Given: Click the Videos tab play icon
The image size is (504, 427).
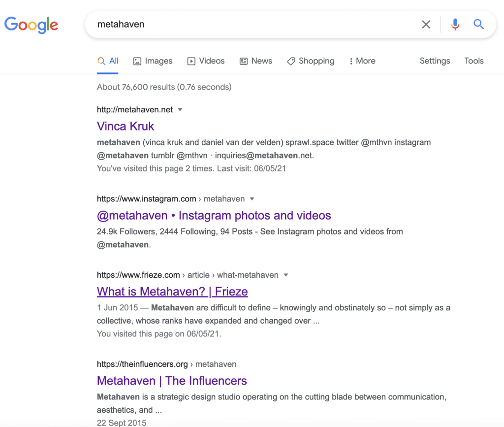Looking at the screenshot, I should (x=191, y=61).
